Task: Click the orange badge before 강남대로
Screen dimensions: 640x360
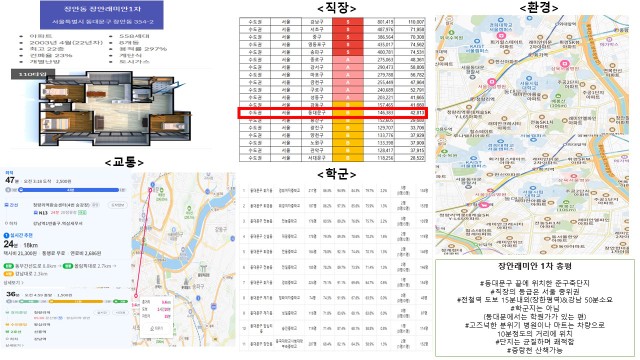Action: 8,273
